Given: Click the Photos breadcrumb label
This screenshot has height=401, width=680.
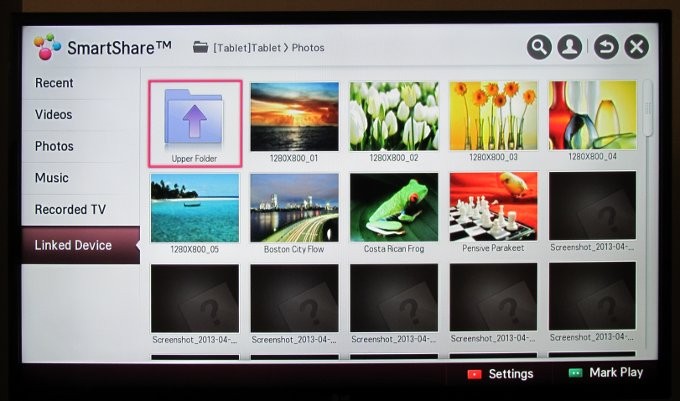Looking at the screenshot, I should (308, 48).
